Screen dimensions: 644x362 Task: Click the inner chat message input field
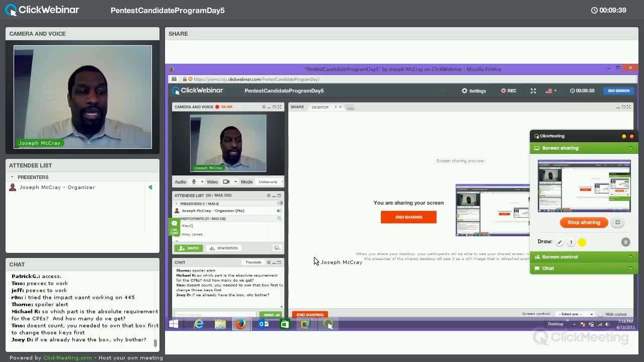coord(215,315)
